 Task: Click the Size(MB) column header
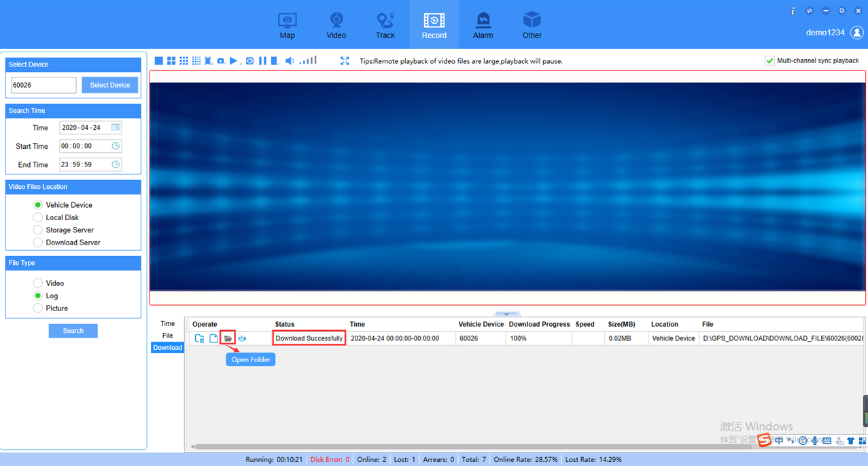point(622,324)
